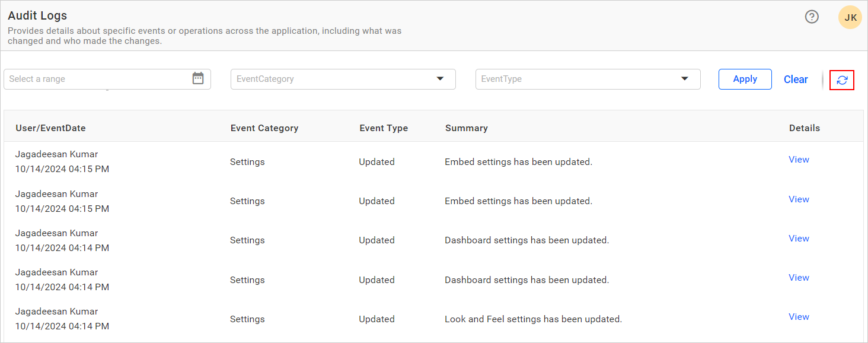The image size is (868, 343).
Task: Open the EventType filter list arrow
Action: pyautogui.click(x=685, y=78)
